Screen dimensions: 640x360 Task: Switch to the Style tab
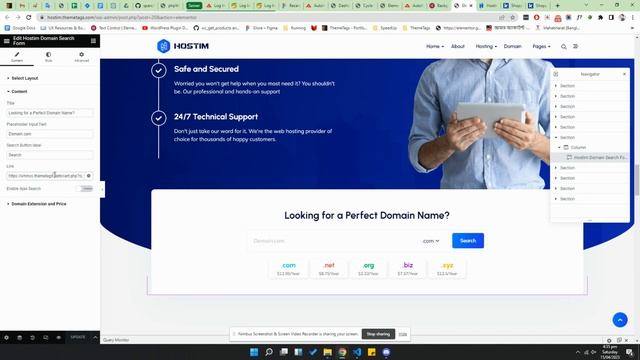pyautogui.click(x=49, y=57)
